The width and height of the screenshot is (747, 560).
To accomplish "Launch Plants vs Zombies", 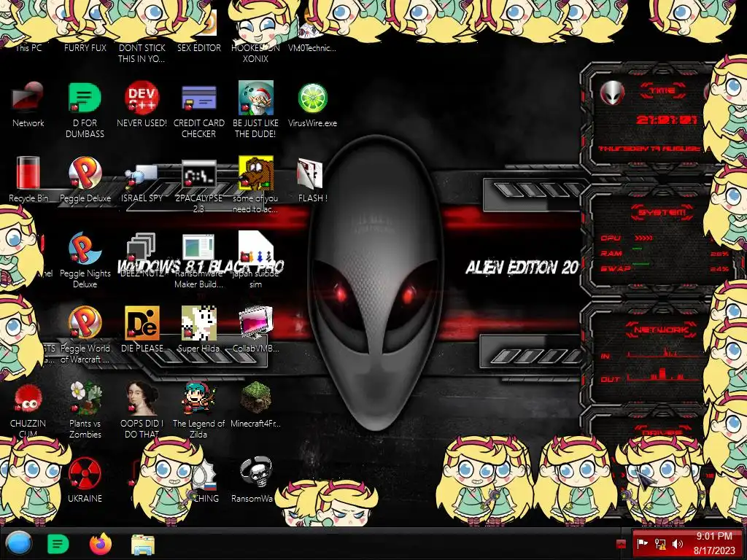I will [x=85, y=410].
